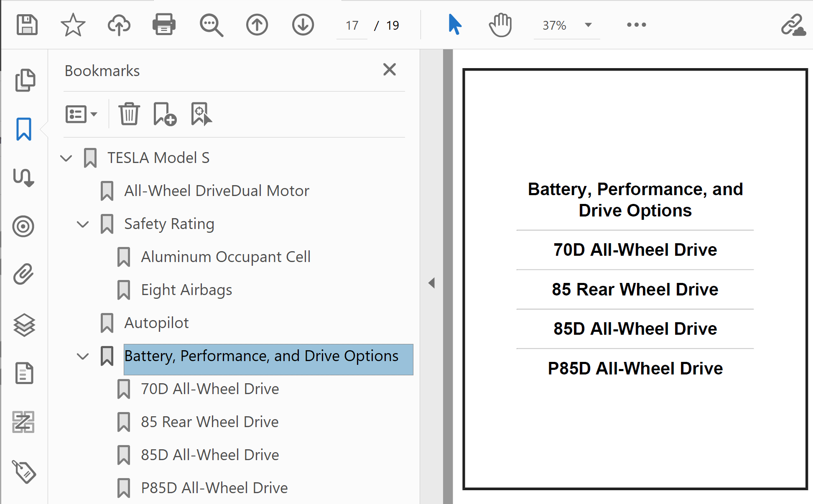Collapse the TESLA Model S bookmark
813x504 pixels.
(66, 158)
